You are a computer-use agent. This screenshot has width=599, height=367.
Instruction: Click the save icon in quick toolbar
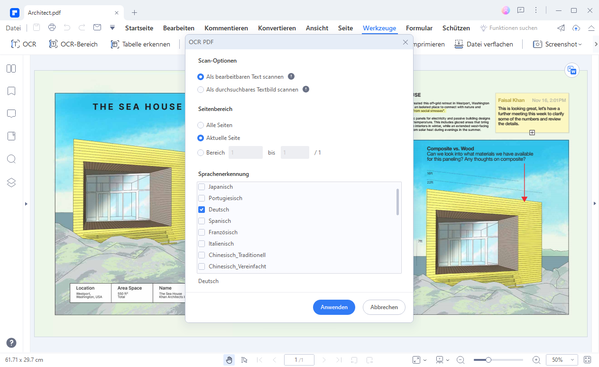point(36,27)
